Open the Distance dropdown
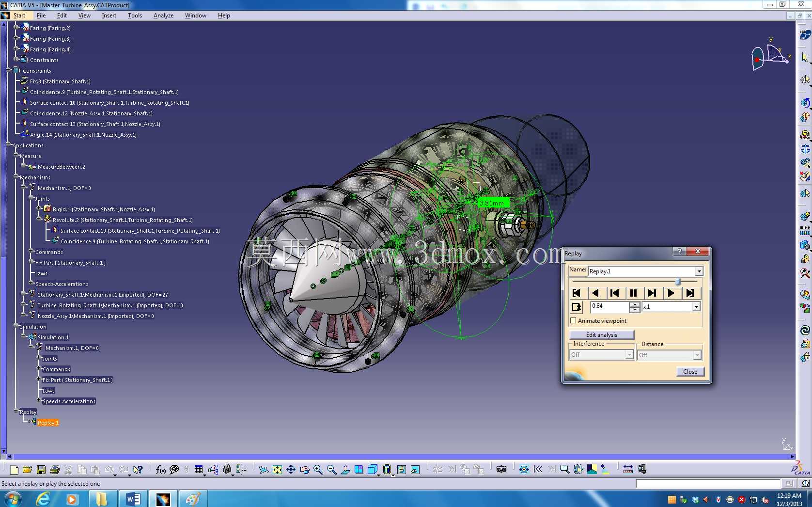 pos(697,355)
